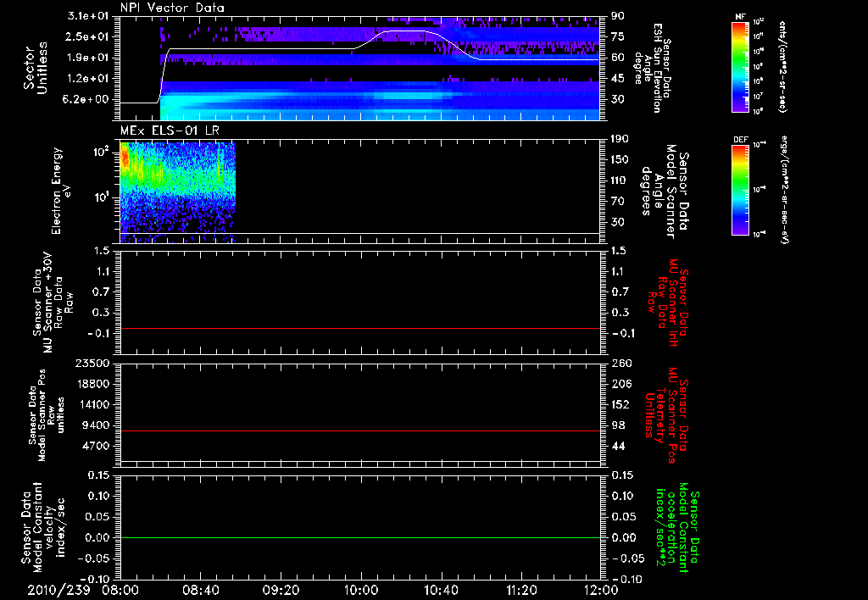Screen dimensions: 868x600
Task: Click the "18800" scanner position tick
Action: click(x=92, y=384)
